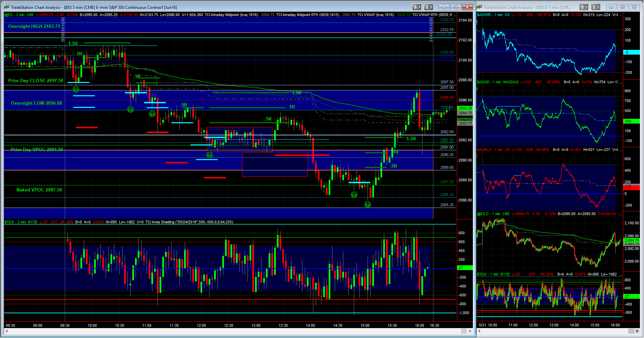Maximize the @ES 3 min chart window
The width and height of the screenshot is (644, 338).
pyautogui.click(x=455, y=7)
